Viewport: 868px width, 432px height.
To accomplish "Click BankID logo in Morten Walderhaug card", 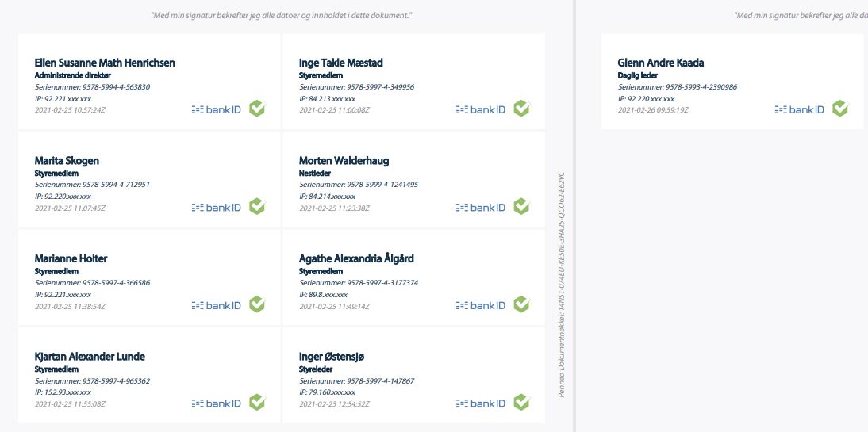I will tap(481, 208).
